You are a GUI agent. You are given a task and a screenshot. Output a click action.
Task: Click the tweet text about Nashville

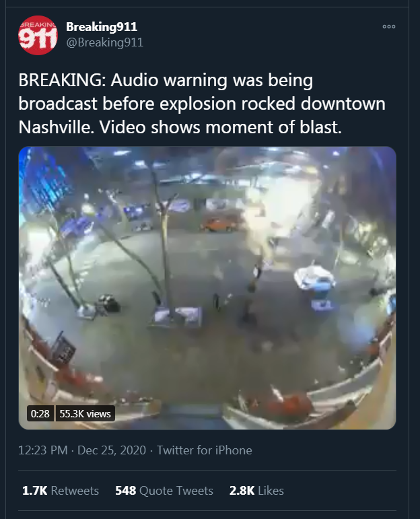[202, 104]
